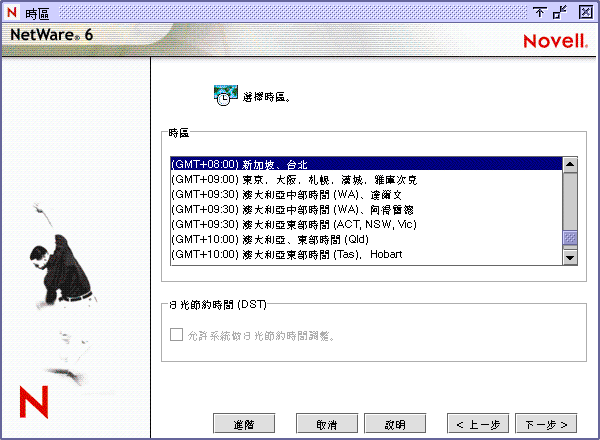600x440 pixels.
Task: Click the pin-to-top arrow icon in title bar
Action: tap(540, 13)
